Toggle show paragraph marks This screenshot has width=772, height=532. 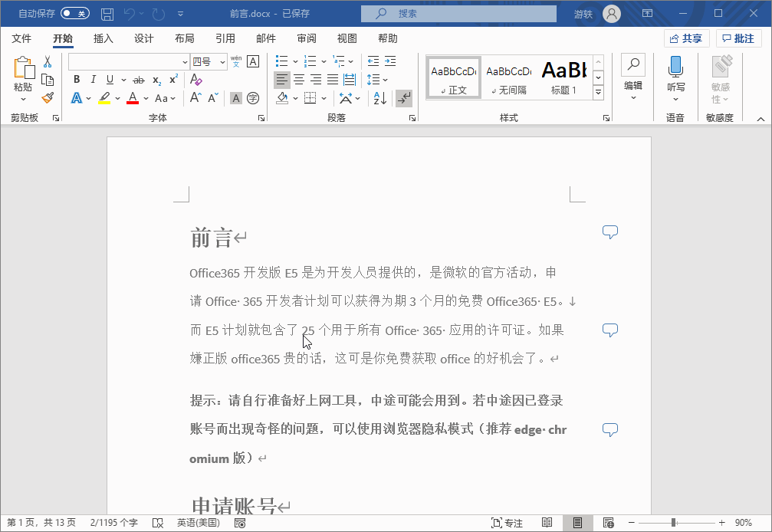click(404, 98)
